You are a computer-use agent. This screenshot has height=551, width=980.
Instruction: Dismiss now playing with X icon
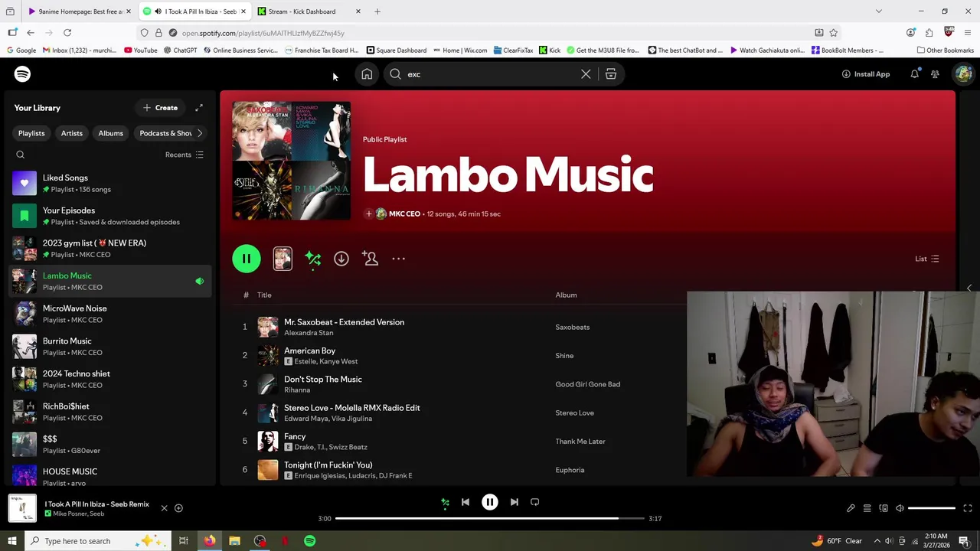[164, 508]
